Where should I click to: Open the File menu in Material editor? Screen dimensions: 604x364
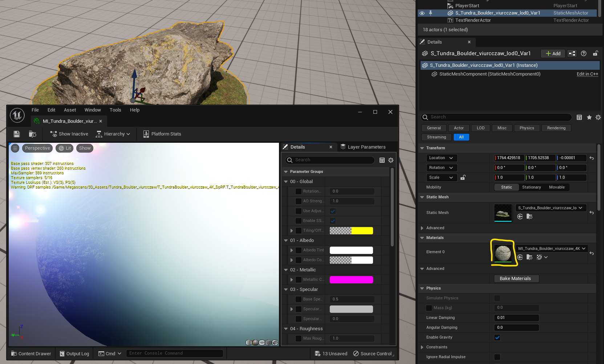point(35,110)
